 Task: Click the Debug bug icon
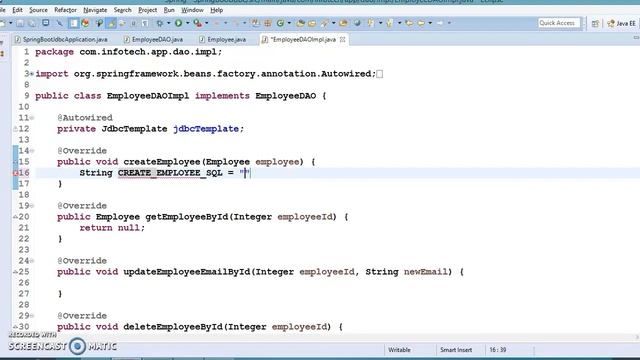[160, 23]
